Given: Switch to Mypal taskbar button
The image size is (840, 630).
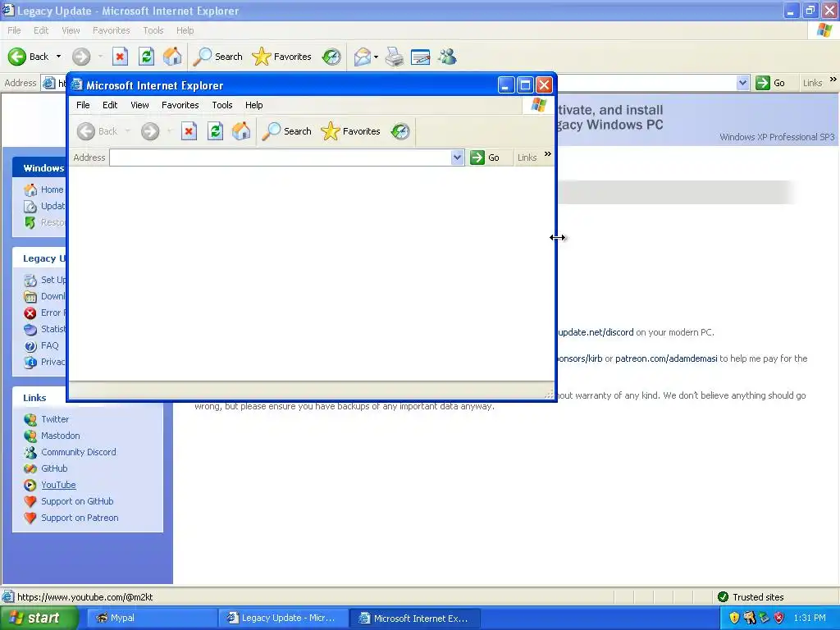Looking at the screenshot, I should pyautogui.click(x=151, y=618).
